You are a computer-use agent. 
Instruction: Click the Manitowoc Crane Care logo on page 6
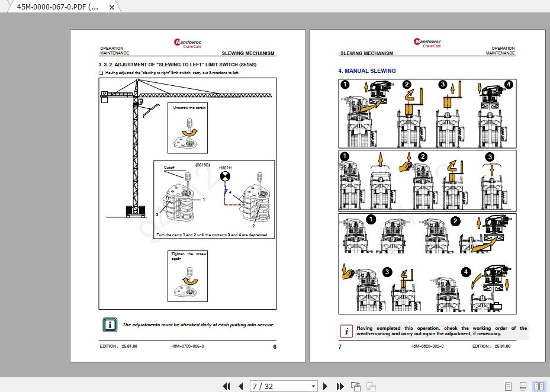(x=187, y=43)
